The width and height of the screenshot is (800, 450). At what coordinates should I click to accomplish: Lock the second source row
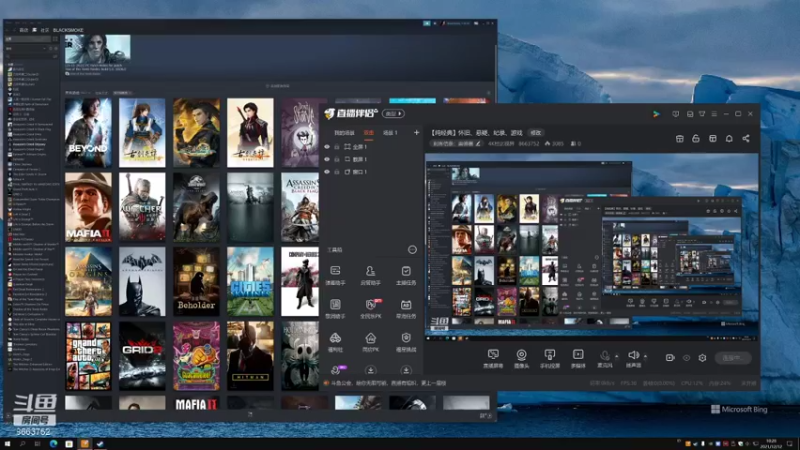pos(337,159)
